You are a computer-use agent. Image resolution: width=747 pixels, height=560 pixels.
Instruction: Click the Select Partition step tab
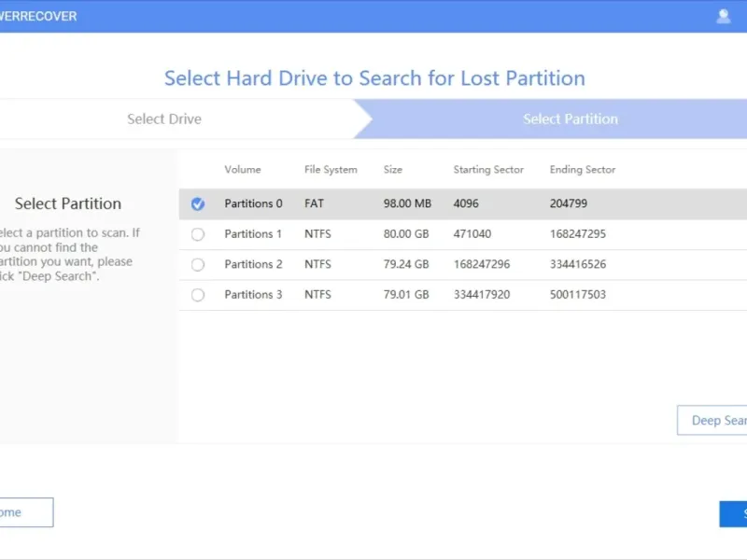(x=570, y=119)
